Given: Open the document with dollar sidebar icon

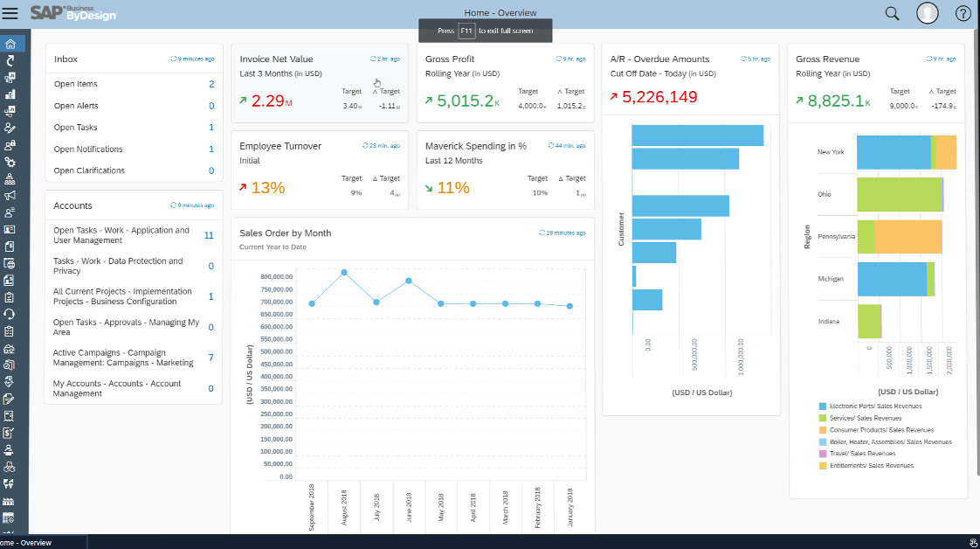Looking at the screenshot, I should tap(10, 247).
